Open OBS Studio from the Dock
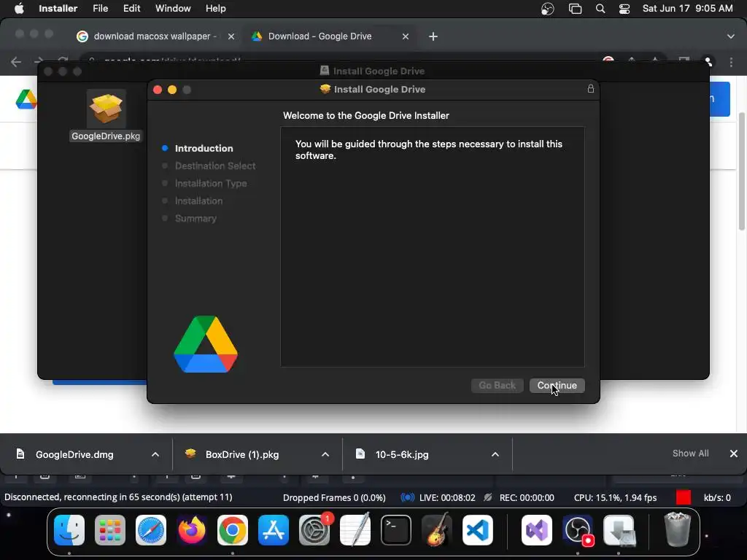This screenshot has height=560, width=747. 578,530
